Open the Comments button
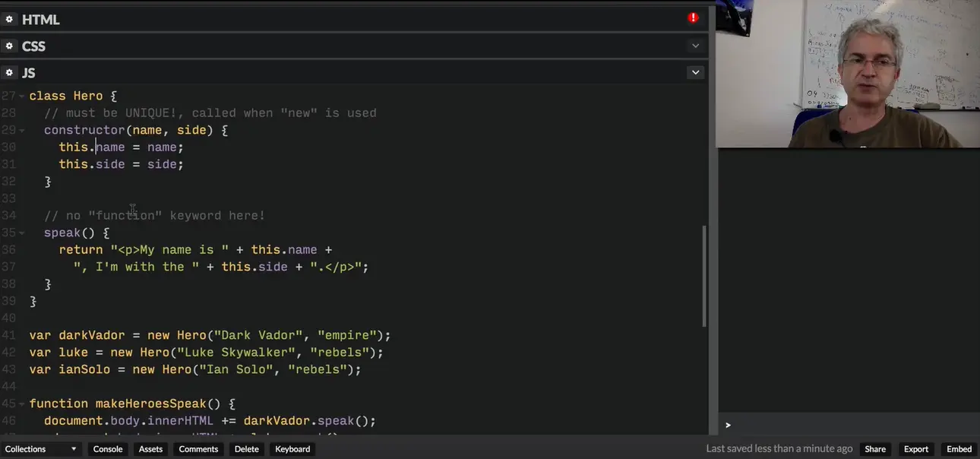Screen dimensions: 980x459 [x=198, y=449]
